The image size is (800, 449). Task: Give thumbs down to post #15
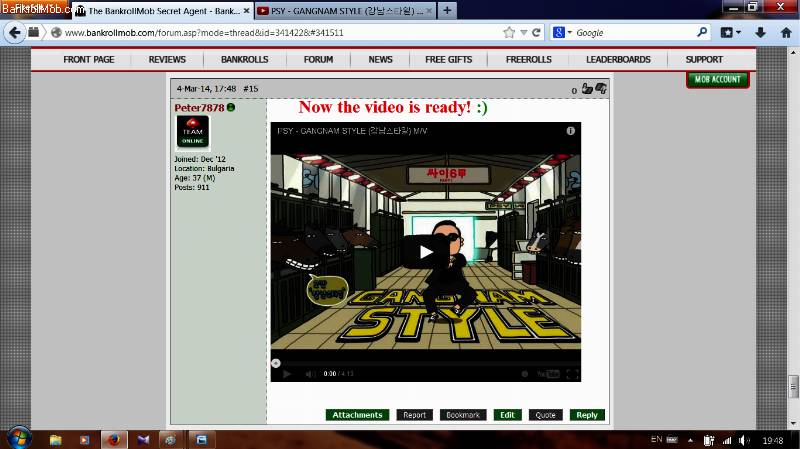coord(601,89)
